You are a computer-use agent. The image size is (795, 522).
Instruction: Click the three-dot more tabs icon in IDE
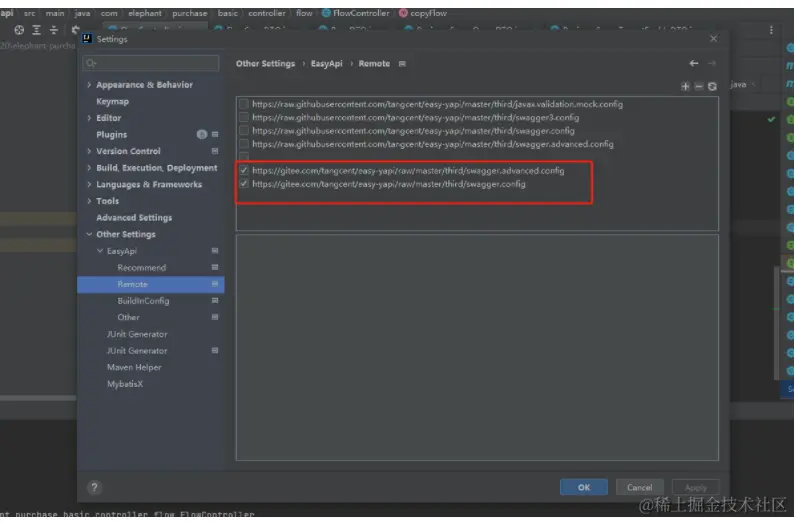pyautogui.click(x=771, y=30)
